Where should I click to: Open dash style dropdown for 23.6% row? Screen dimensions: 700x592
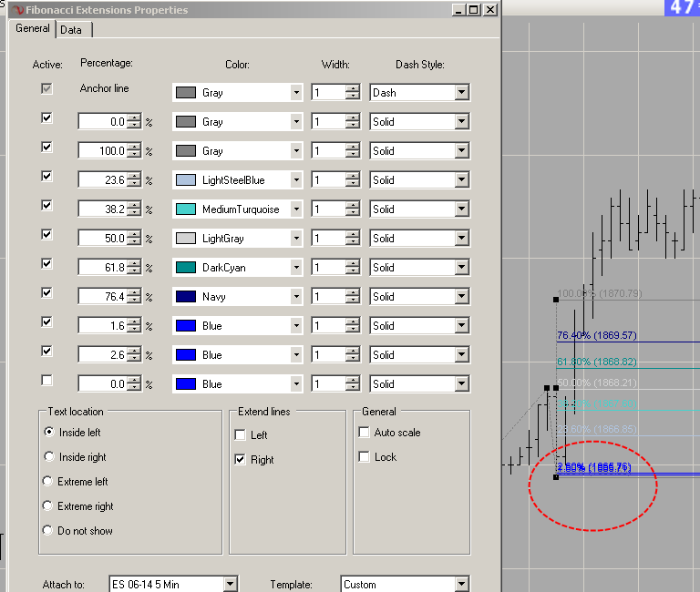pos(462,180)
